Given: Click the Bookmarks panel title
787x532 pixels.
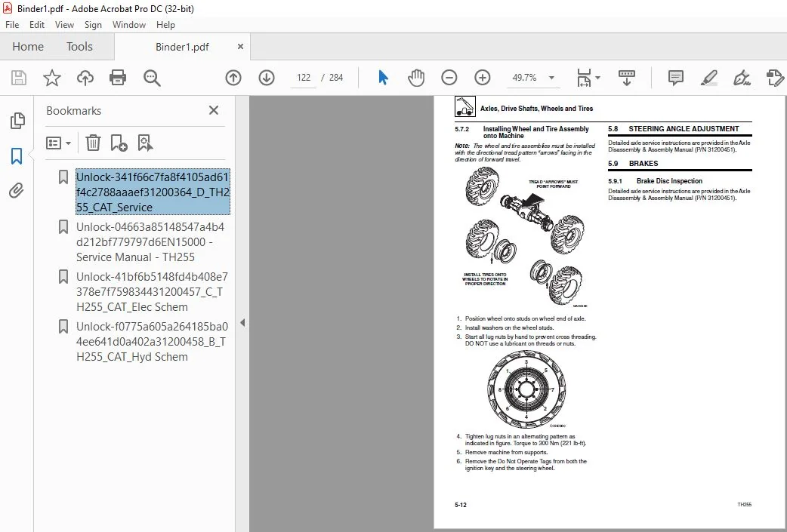Looking at the screenshot, I should 74,111.
